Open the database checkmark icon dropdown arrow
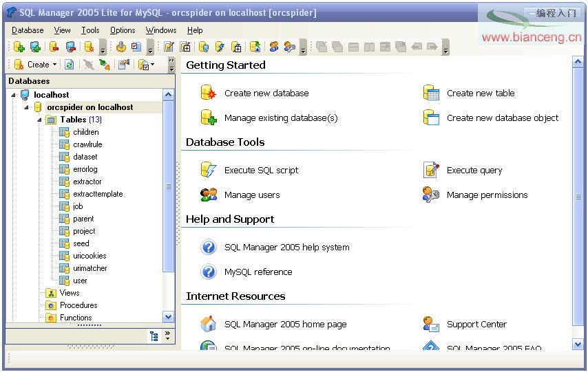 152,65
